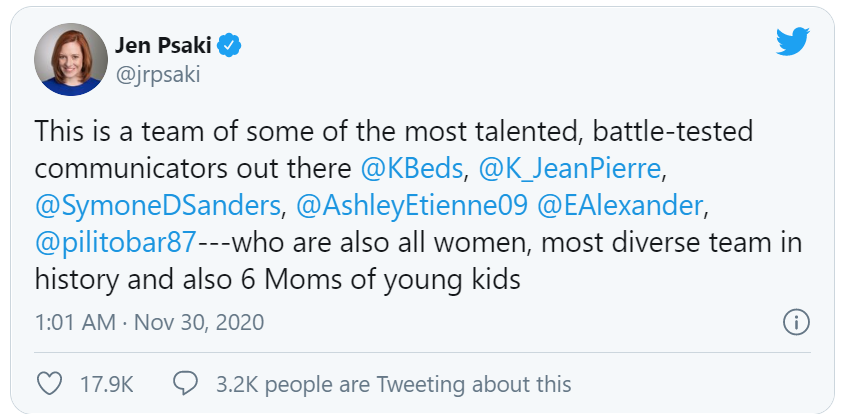Click the reply speech bubble icon
The width and height of the screenshot is (842, 419).
[185, 383]
